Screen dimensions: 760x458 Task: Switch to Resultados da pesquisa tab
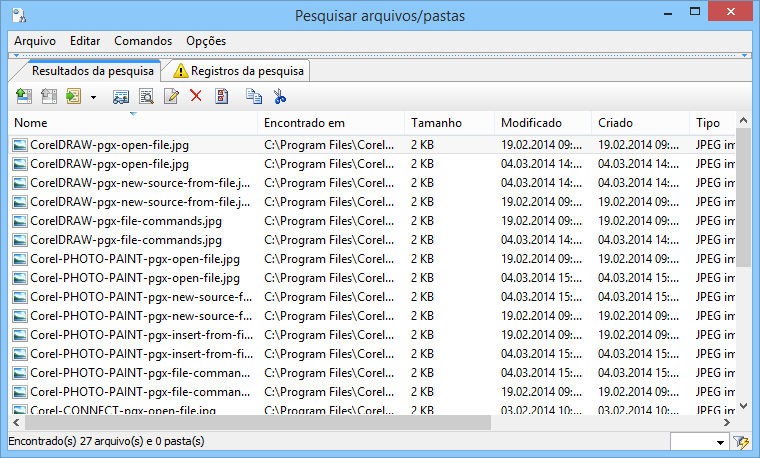(93, 71)
